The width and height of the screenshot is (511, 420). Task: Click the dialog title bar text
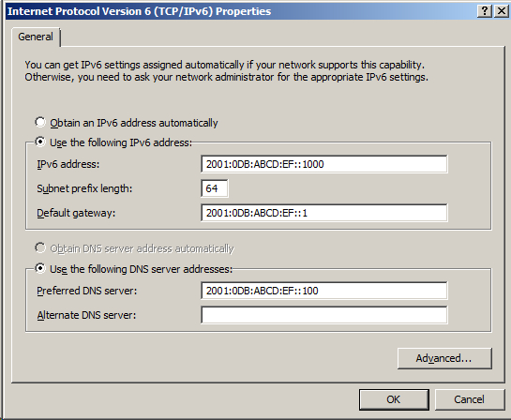click(x=139, y=11)
